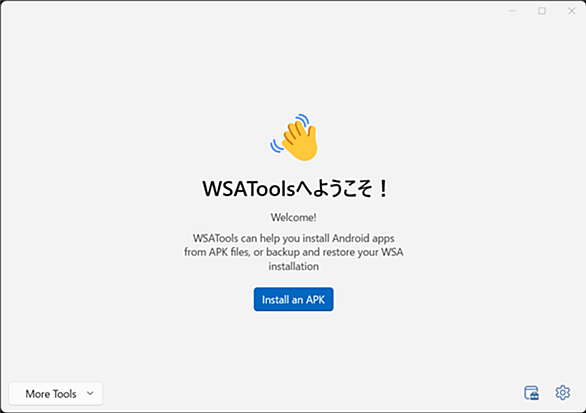The width and height of the screenshot is (586, 413).
Task: Click the Install an APK button
Action: tap(293, 299)
